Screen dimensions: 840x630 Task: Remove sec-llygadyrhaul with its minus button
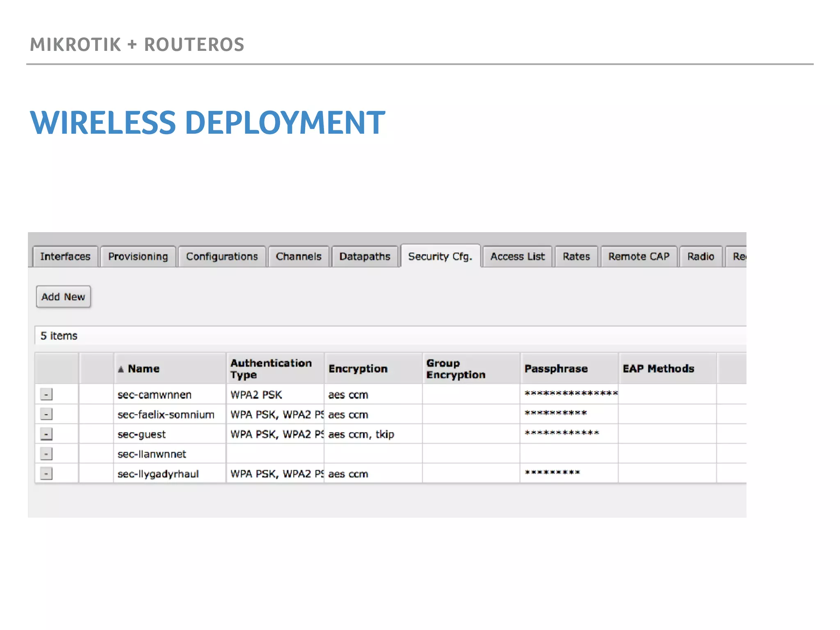[x=46, y=474]
